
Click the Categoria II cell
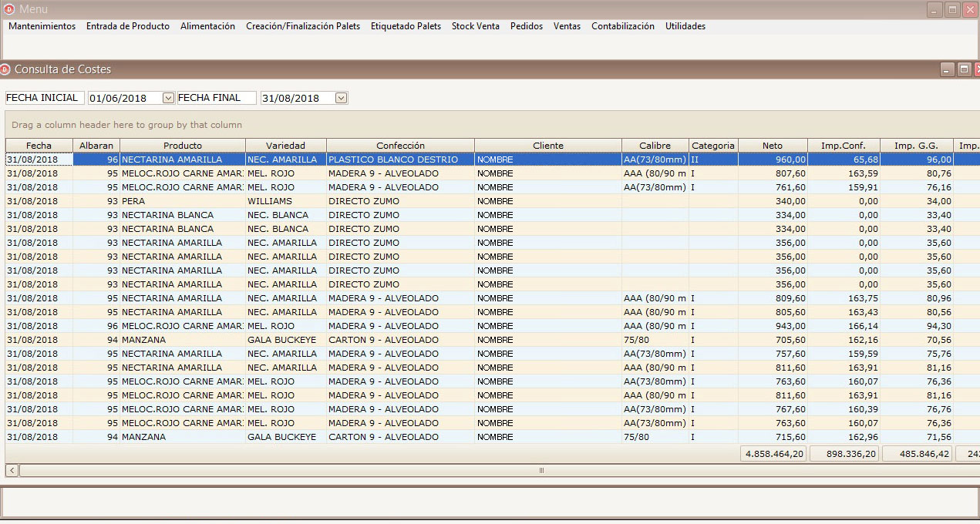point(713,160)
